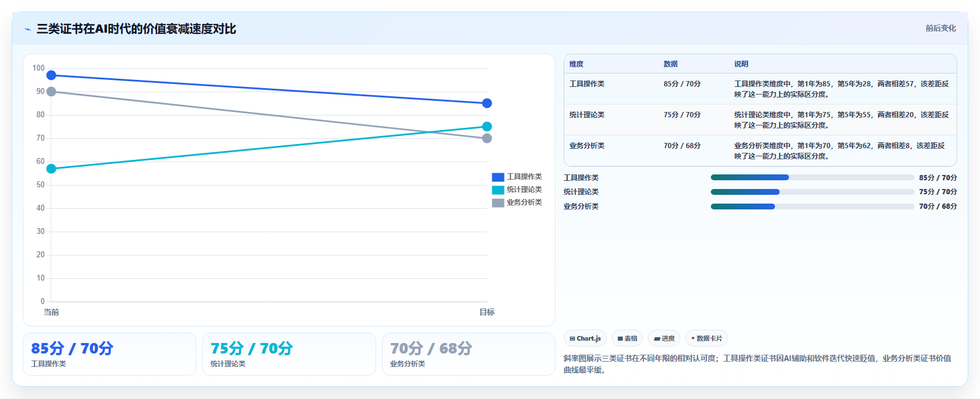
Task: Click the 业务分析类 legend label
Action: point(524,202)
